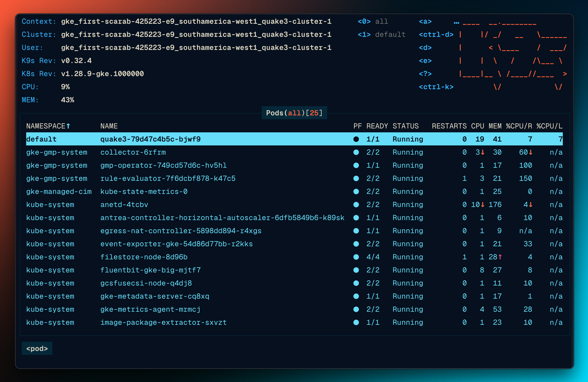
Task: Select the image-package-extractor-sxvzt pod
Action: [164, 322]
